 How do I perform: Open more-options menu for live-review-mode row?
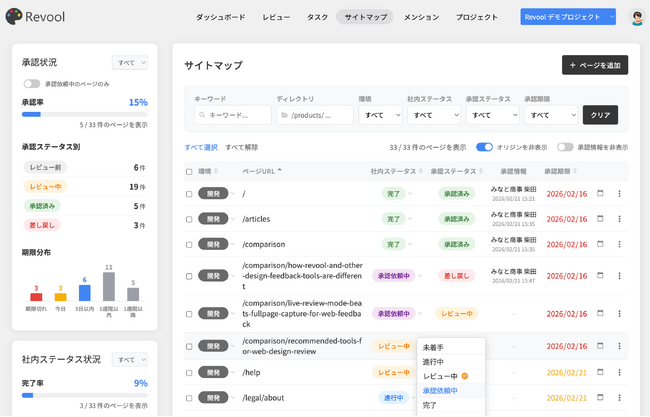pos(619,314)
